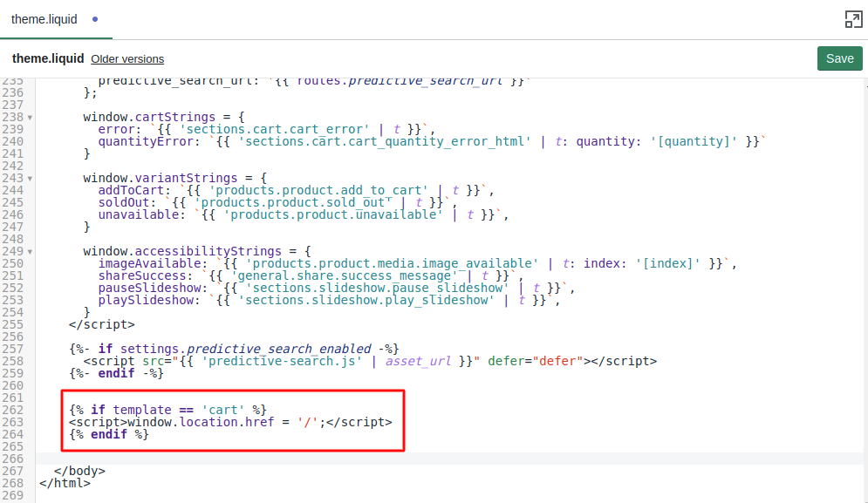This screenshot has height=503, width=868.
Task: Collapse the window.cartStrings block at line 238
Action: coord(30,118)
